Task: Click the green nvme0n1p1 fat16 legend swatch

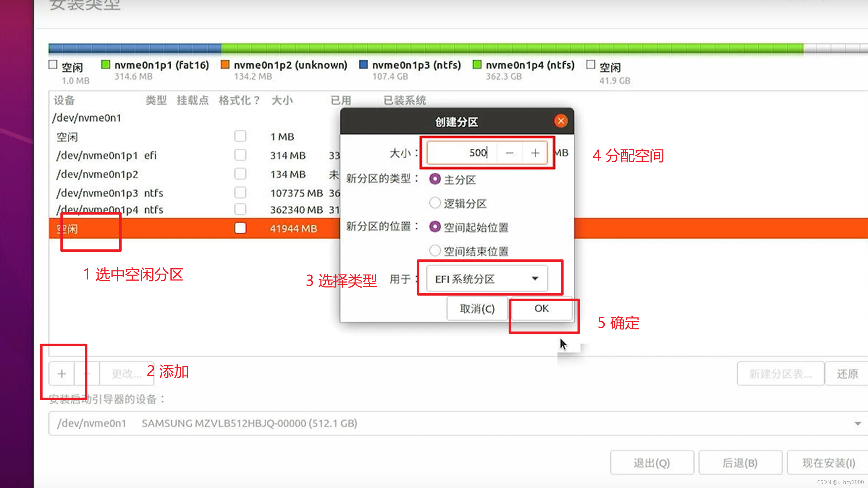Action: pyautogui.click(x=106, y=64)
